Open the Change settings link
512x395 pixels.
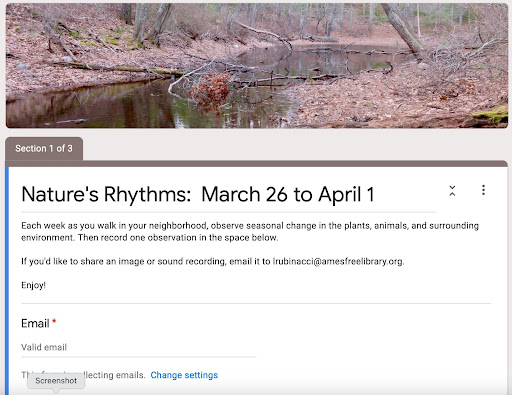(x=184, y=375)
